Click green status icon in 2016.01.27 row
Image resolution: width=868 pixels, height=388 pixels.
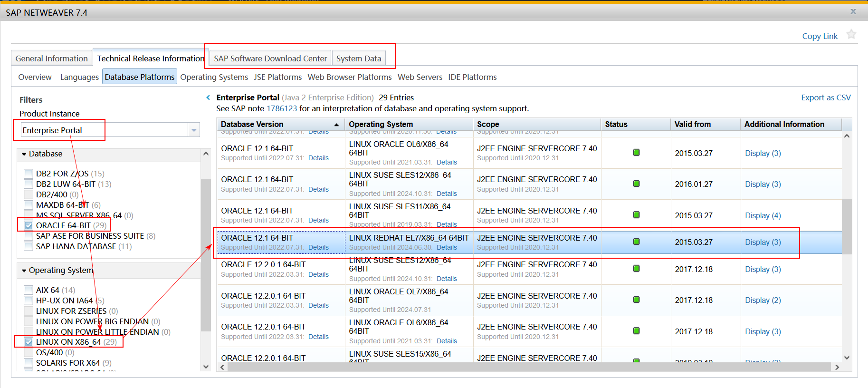pyautogui.click(x=636, y=184)
